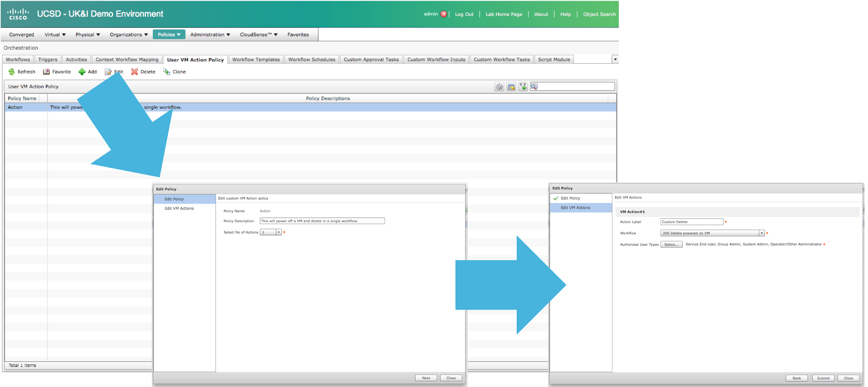Select the Action policy row

click(x=26, y=107)
